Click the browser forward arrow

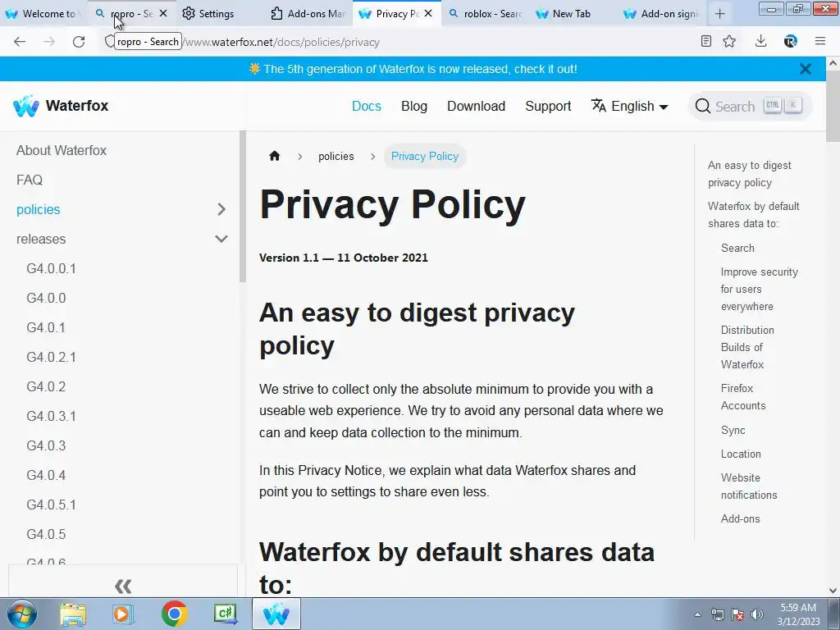[x=49, y=42]
